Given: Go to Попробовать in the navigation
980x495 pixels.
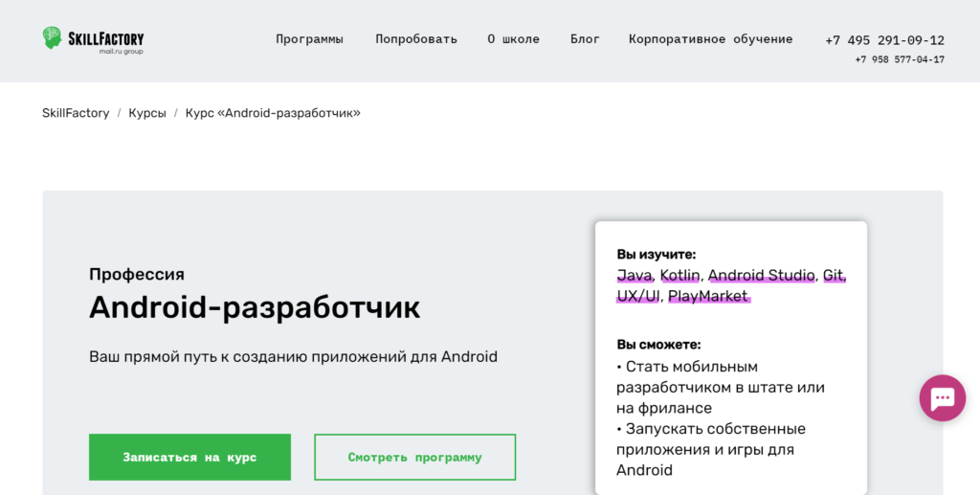Looking at the screenshot, I should pos(415,39).
